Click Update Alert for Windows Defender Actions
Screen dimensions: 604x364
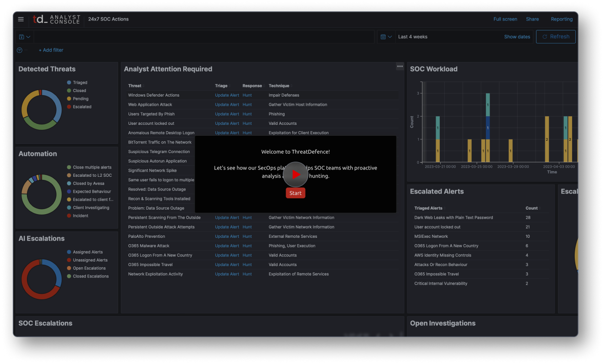pyautogui.click(x=227, y=95)
